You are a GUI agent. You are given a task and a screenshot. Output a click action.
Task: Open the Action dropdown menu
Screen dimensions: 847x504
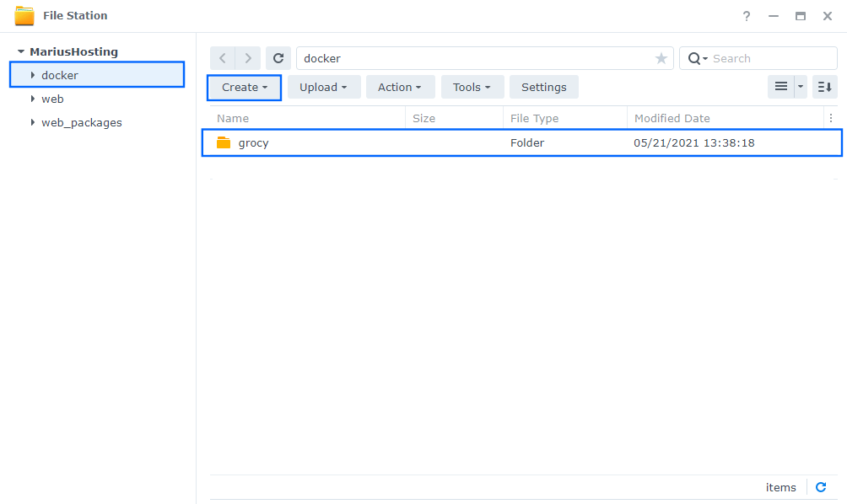coord(400,88)
